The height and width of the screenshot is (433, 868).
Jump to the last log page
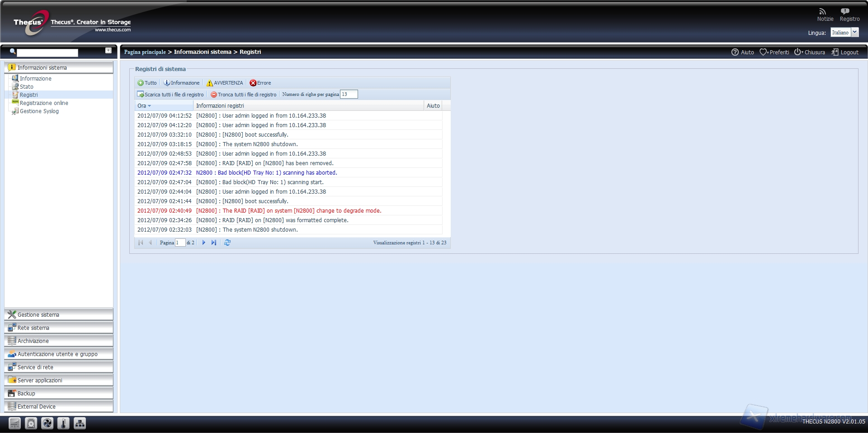click(214, 243)
